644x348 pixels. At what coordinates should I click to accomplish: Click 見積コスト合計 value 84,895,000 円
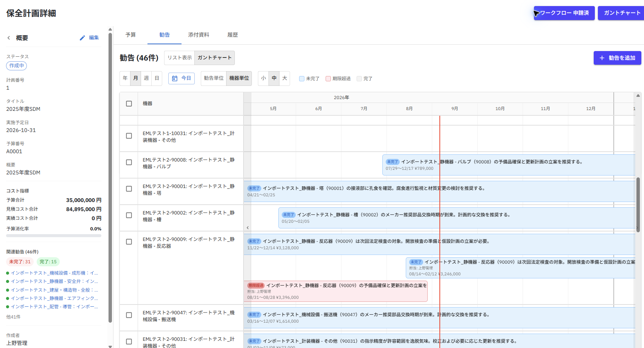[84, 209]
